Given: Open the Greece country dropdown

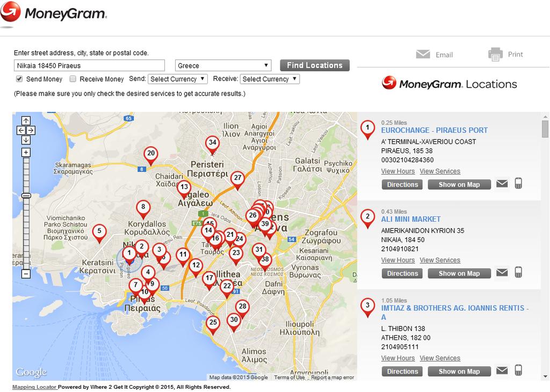Looking at the screenshot, I should 223,66.
